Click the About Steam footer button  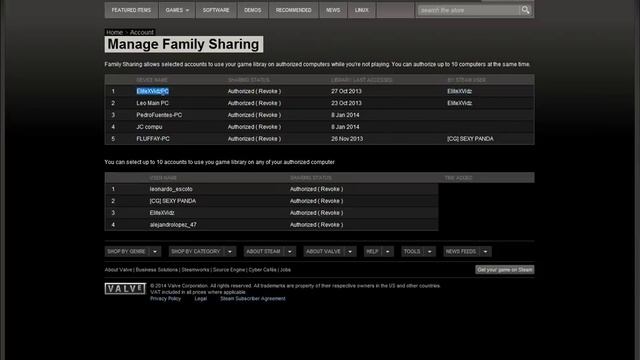coord(263,251)
